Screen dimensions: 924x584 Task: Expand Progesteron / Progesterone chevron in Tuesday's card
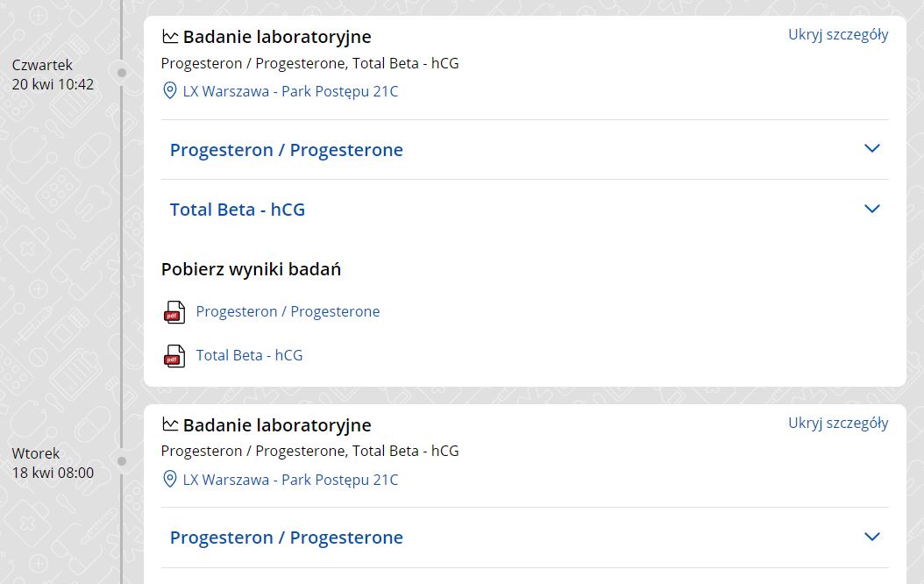[x=871, y=537]
